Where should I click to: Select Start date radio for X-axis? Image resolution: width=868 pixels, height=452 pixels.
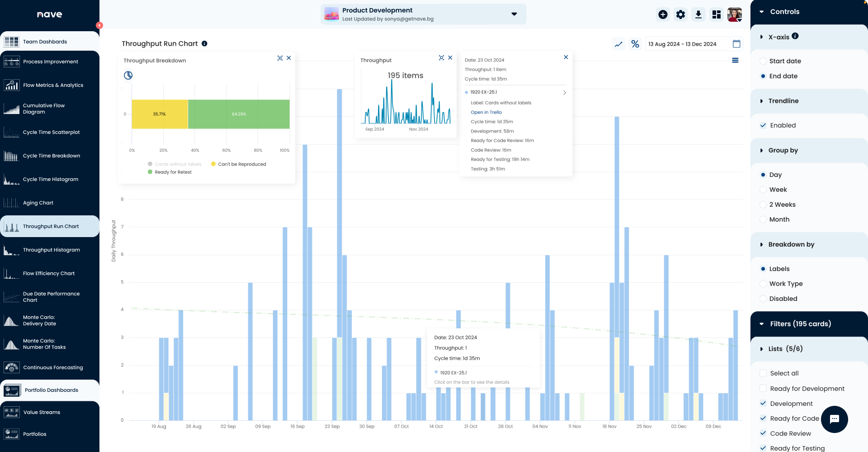coord(763,61)
